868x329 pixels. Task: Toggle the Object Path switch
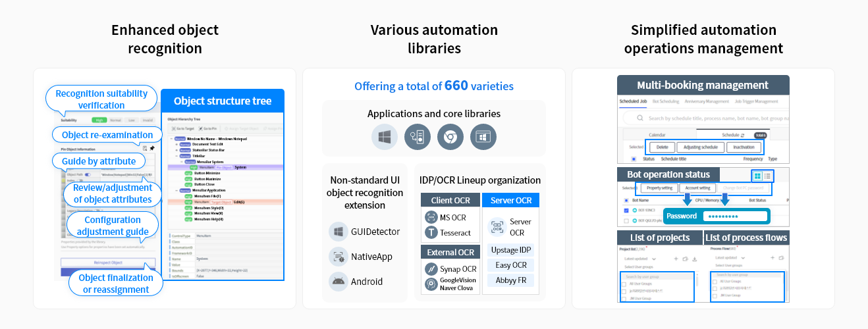[x=88, y=175]
